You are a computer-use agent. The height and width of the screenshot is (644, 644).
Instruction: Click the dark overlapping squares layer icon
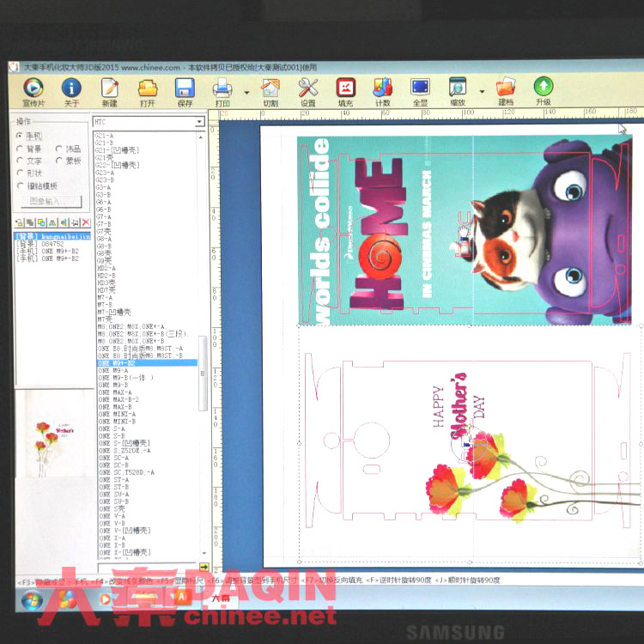click(30, 222)
